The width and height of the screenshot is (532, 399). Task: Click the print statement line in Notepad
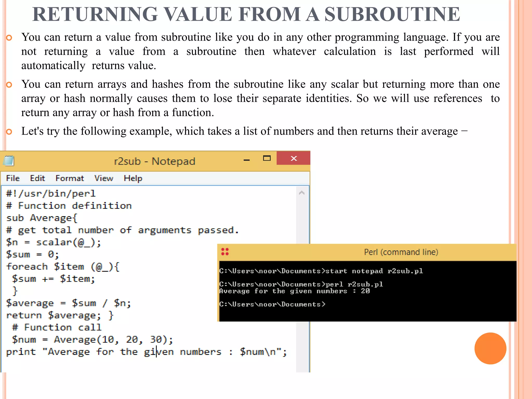[x=147, y=352]
